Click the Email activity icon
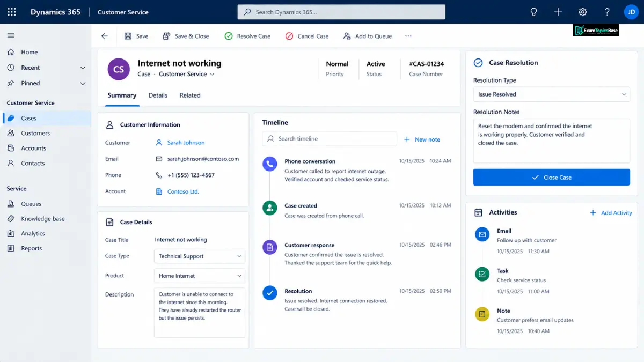The image size is (644, 362). coord(482,234)
